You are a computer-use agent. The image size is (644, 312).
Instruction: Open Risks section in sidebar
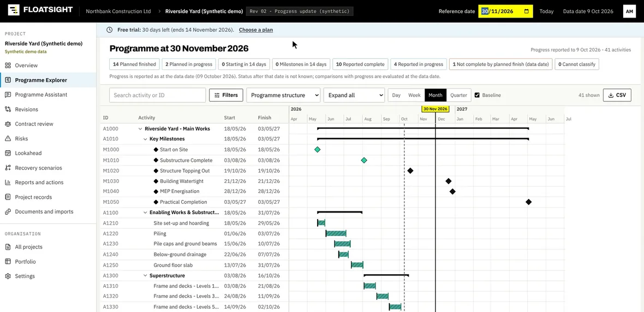[48, 139]
